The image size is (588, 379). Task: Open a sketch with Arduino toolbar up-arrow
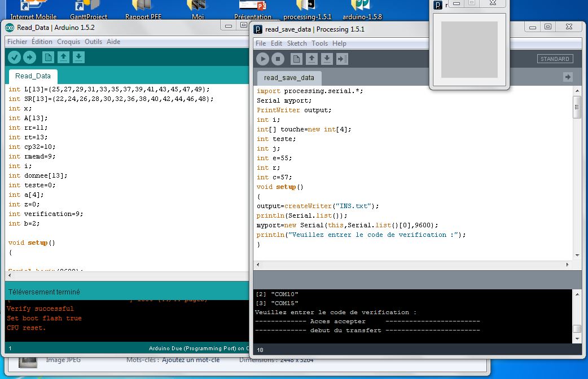(63, 58)
